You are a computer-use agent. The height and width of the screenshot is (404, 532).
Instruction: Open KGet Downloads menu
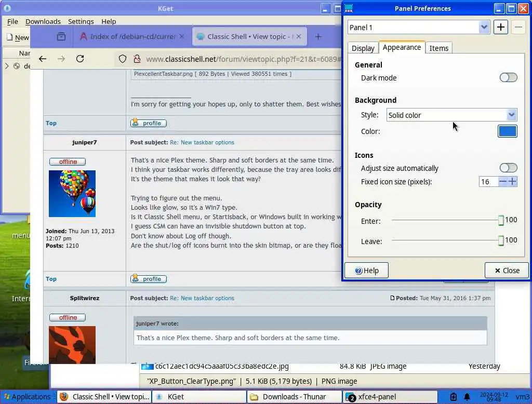click(43, 21)
